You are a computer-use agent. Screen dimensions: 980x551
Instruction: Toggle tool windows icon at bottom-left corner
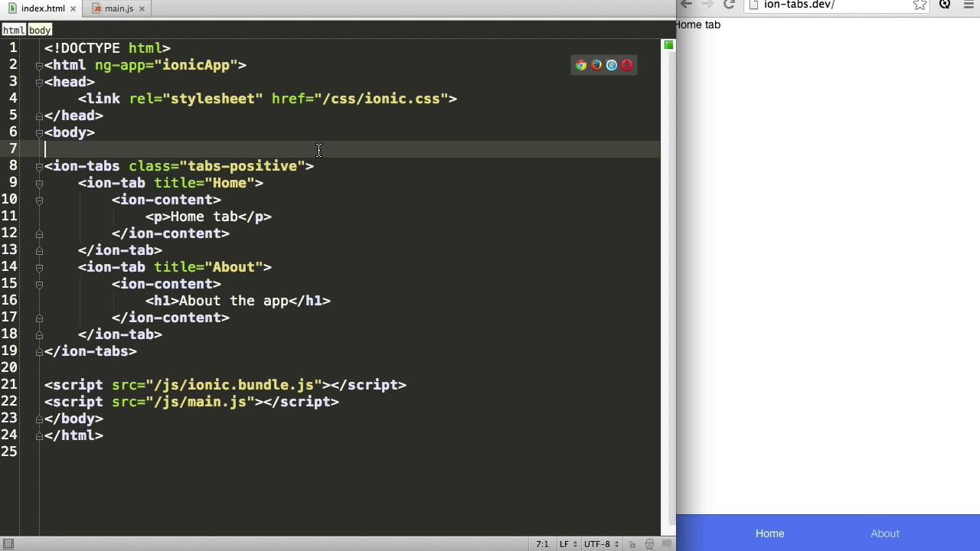(8, 544)
